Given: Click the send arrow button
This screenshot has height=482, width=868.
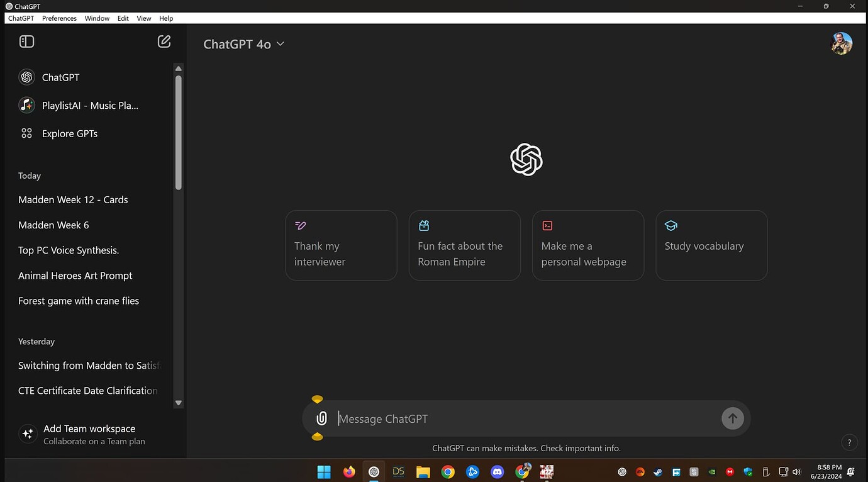Looking at the screenshot, I should pos(732,418).
